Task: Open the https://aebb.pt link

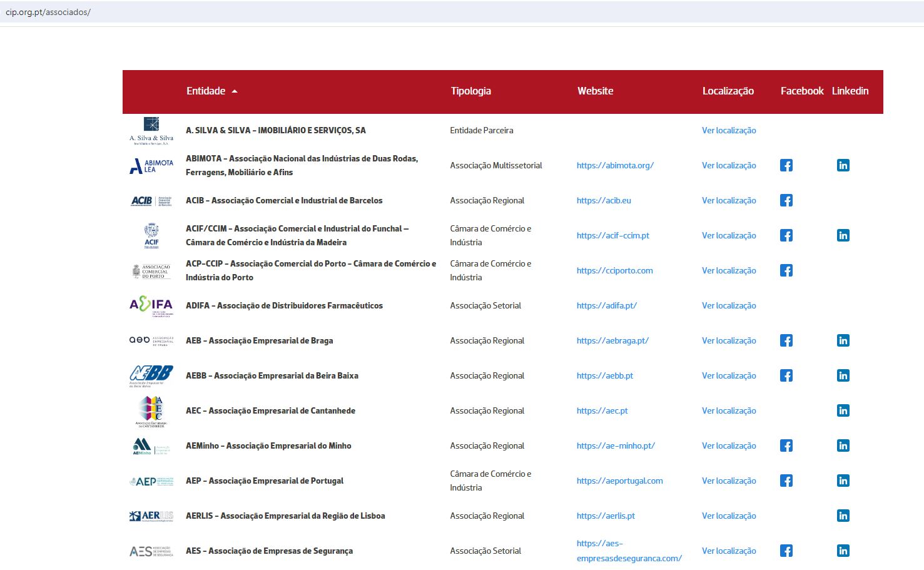Action: pos(605,375)
